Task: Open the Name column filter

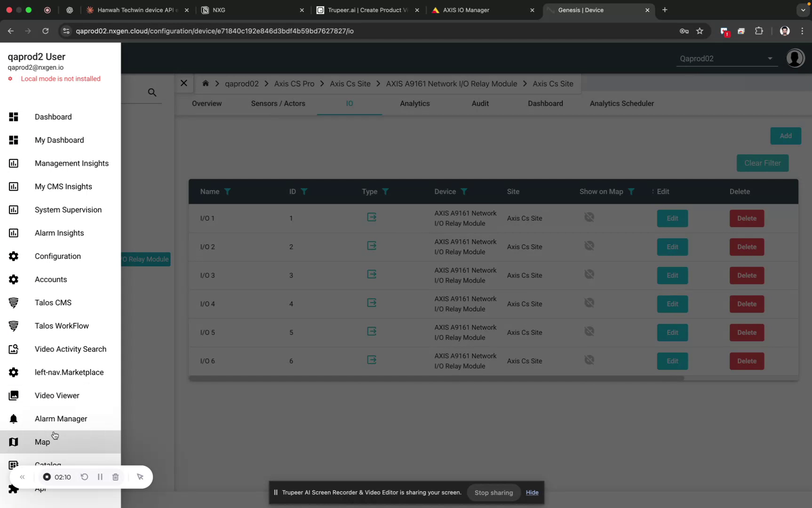Action: 228,191
